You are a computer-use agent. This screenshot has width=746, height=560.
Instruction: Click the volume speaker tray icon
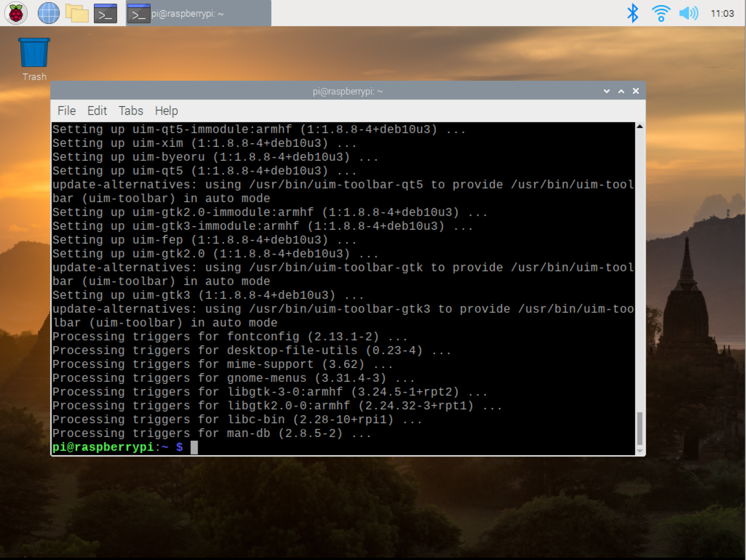pos(688,13)
